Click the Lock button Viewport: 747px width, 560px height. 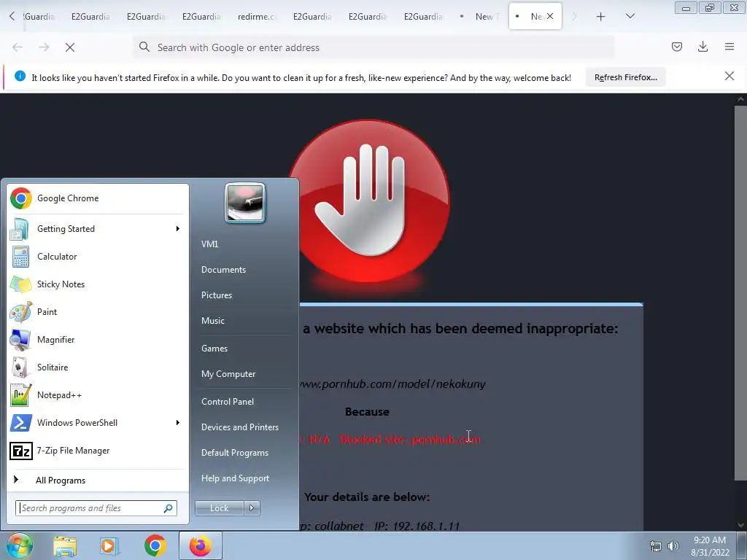point(219,508)
